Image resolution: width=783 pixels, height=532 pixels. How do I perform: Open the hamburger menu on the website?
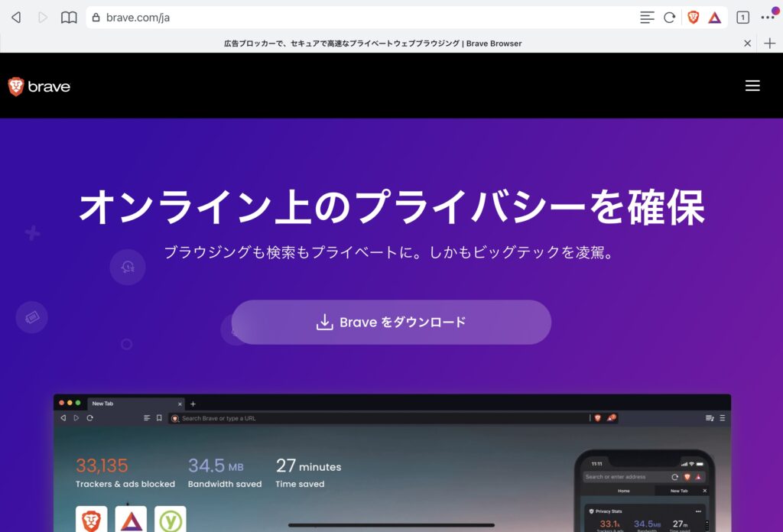point(752,86)
